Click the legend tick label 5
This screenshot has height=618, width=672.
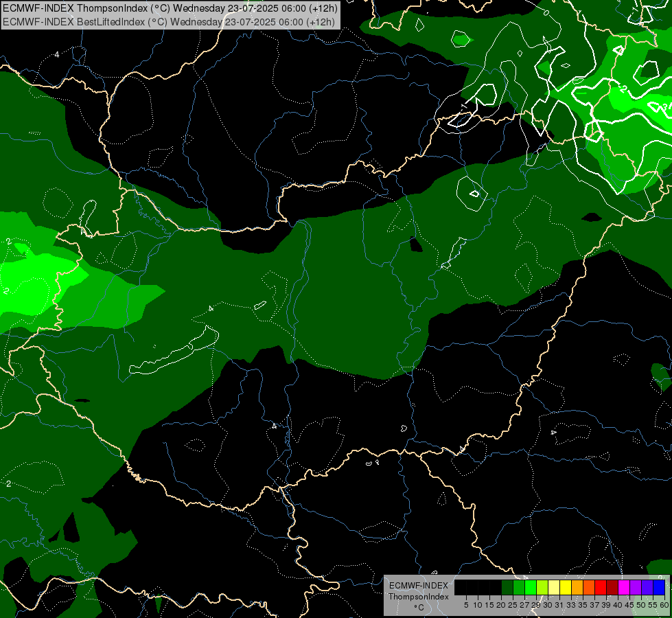466,605
